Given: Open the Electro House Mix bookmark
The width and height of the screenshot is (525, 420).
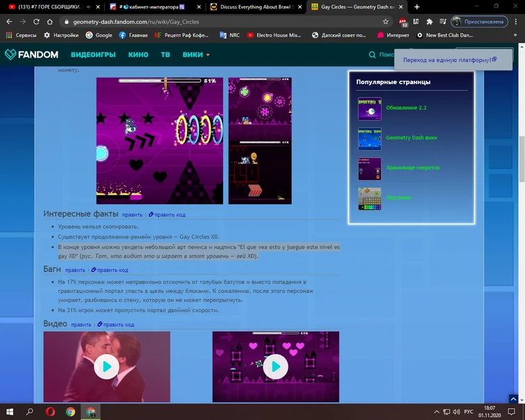Looking at the screenshot, I should pos(274,35).
